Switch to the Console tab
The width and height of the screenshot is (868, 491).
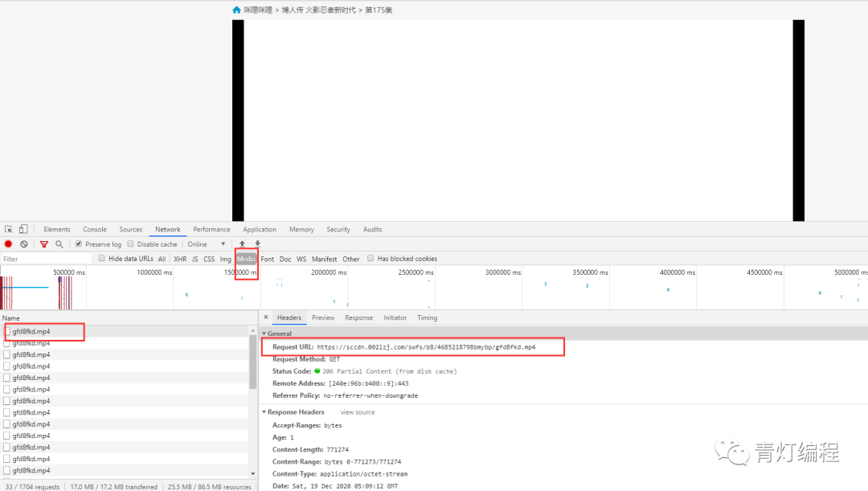[95, 230]
